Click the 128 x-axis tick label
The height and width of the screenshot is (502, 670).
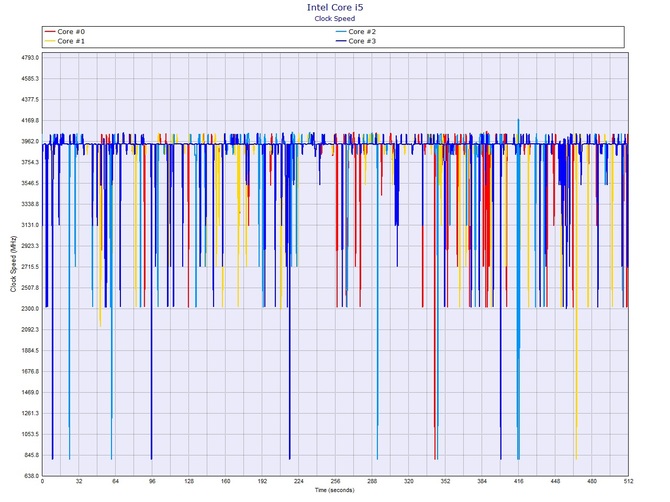(189, 481)
